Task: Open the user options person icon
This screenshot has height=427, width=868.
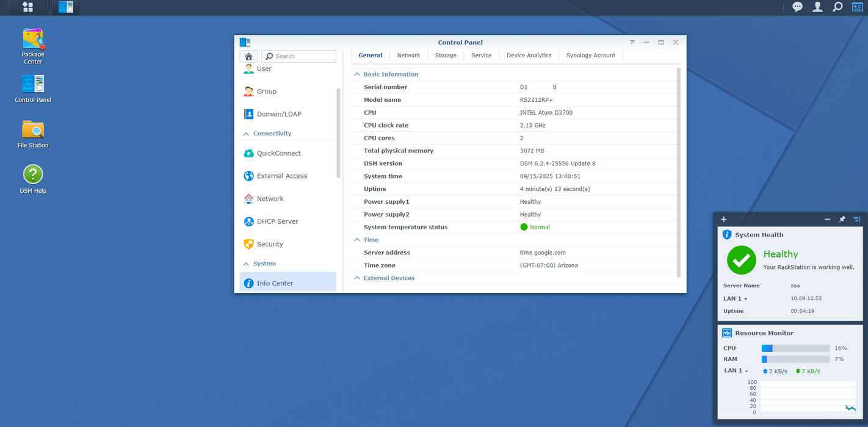Action: pos(817,7)
